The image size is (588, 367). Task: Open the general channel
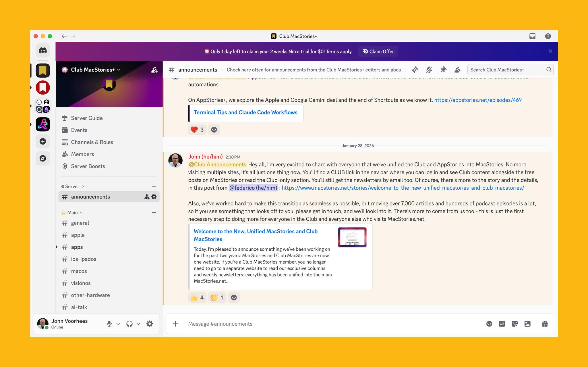pos(80,223)
